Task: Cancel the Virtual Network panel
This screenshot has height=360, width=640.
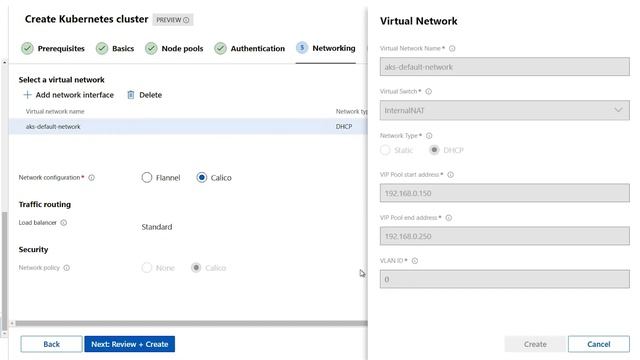Action: point(599,344)
